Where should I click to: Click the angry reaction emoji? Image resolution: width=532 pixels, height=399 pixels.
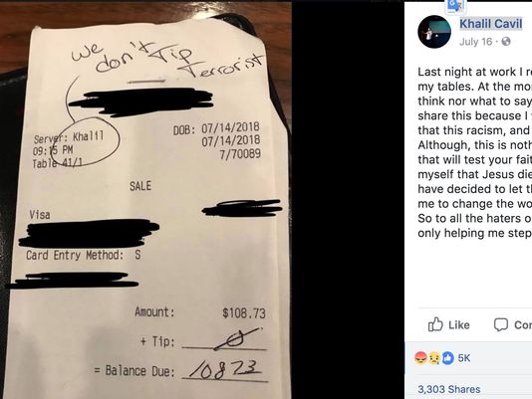pos(420,358)
